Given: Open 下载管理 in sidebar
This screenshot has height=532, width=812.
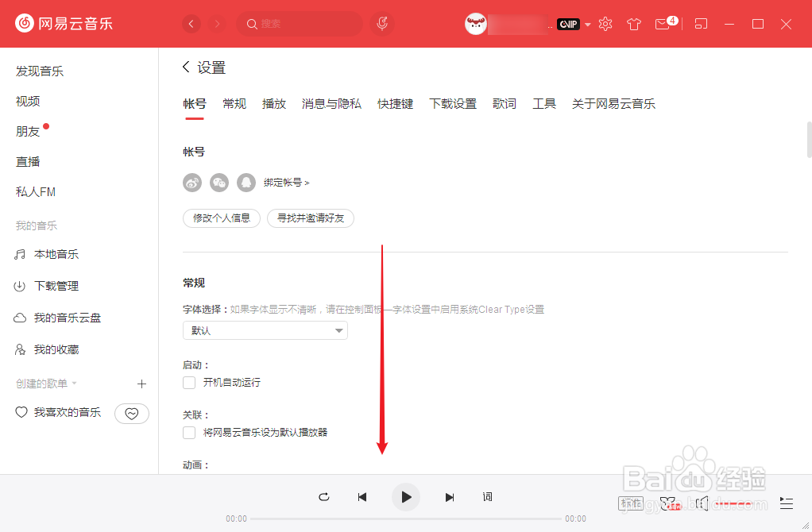Looking at the screenshot, I should [56, 286].
